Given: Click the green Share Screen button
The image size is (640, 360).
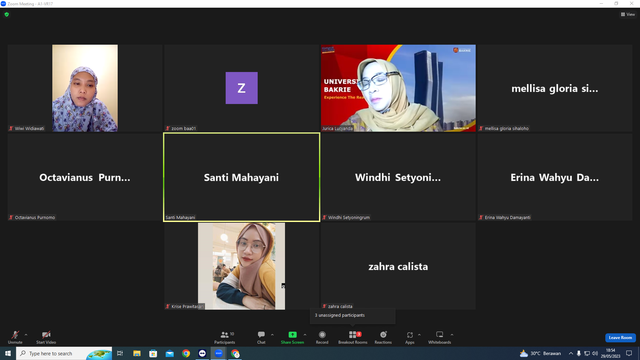Looking at the screenshot, I should (x=292, y=337).
